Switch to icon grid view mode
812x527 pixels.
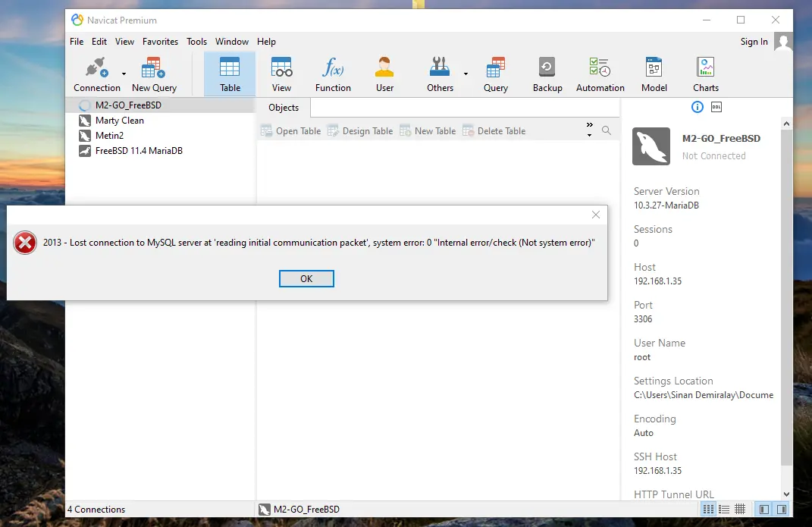click(x=708, y=510)
